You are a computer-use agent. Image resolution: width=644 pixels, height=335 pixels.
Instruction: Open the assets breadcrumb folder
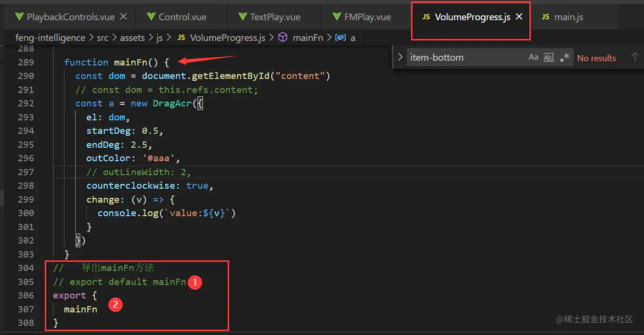tap(132, 38)
